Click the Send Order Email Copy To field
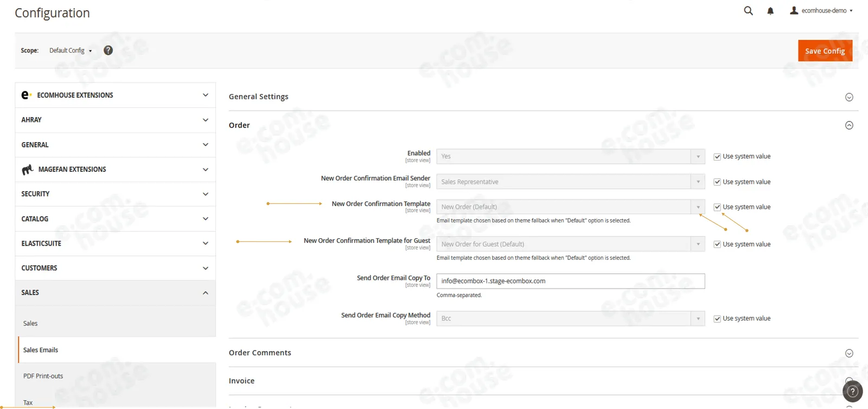The image size is (868, 409). pos(571,281)
